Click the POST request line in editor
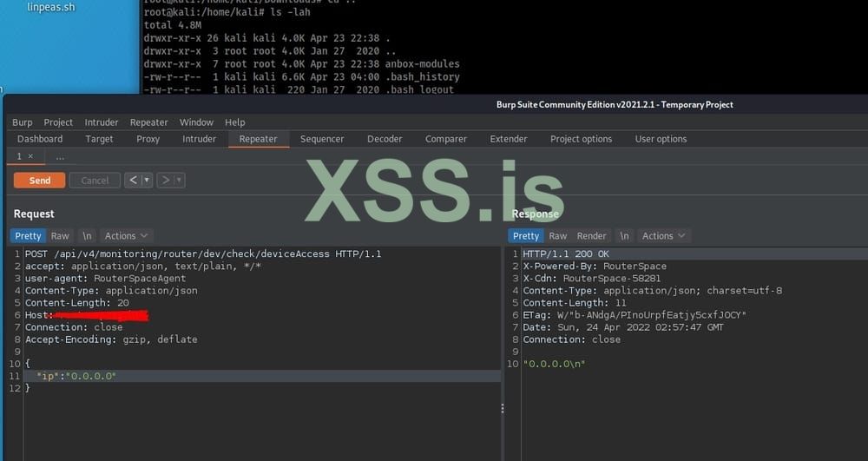 (203, 254)
